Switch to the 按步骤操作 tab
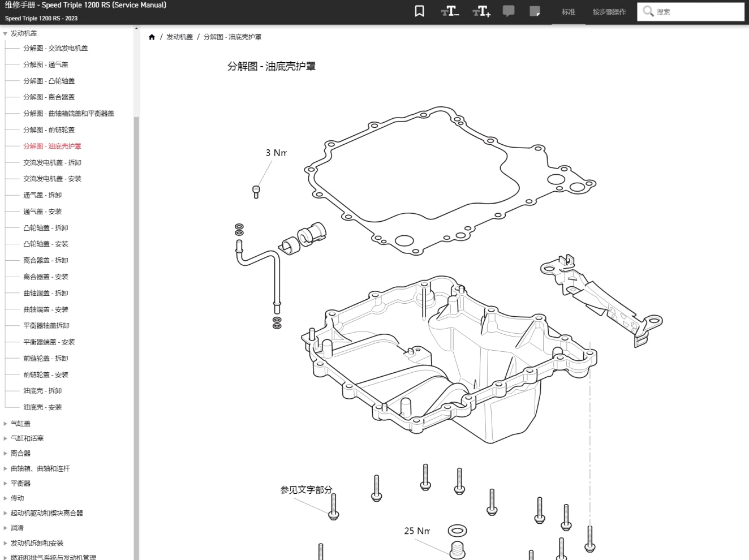Image resolution: width=749 pixels, height=560 pixels. [x=609, y=12]
